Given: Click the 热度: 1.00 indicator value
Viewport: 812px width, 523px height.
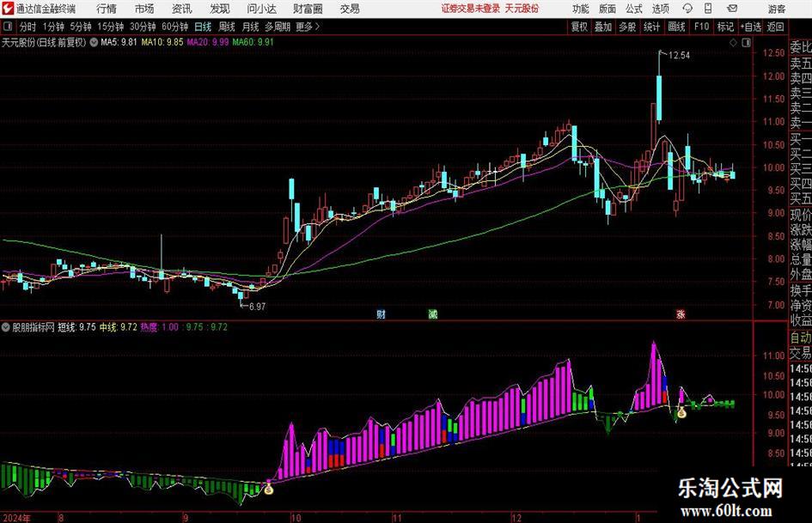Looking at the screenshot, I should [x=160, y=326].
